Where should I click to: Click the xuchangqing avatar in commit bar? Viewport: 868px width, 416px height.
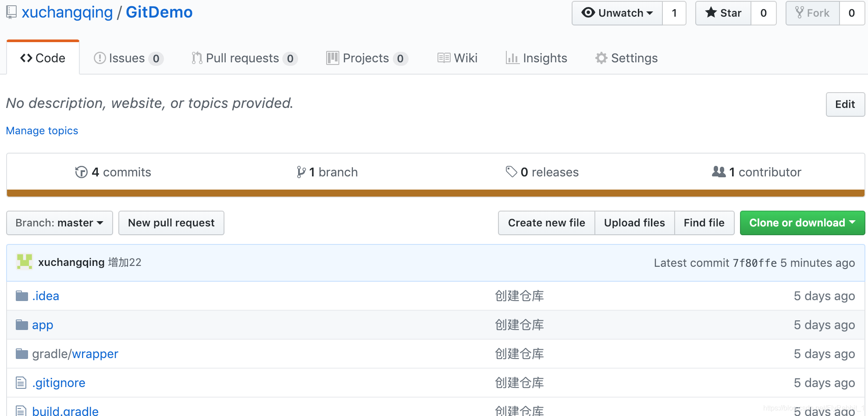(x=25, y=262)
